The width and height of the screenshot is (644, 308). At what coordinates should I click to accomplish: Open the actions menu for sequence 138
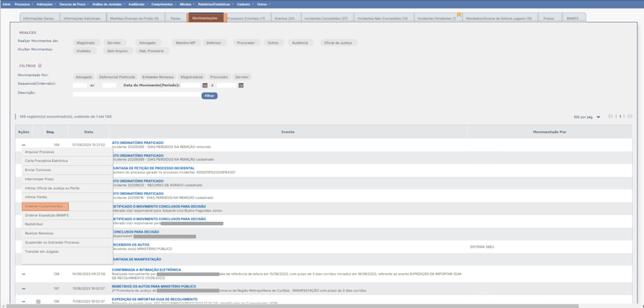coord(24,274)
